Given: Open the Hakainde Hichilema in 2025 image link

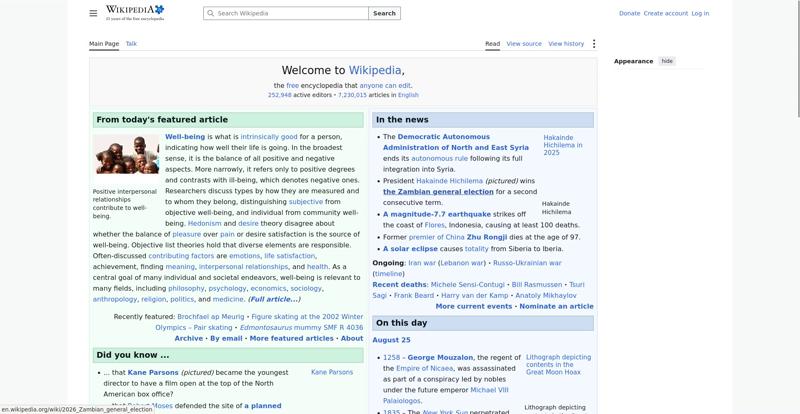Looking at the screenshot, I should 563,145.
